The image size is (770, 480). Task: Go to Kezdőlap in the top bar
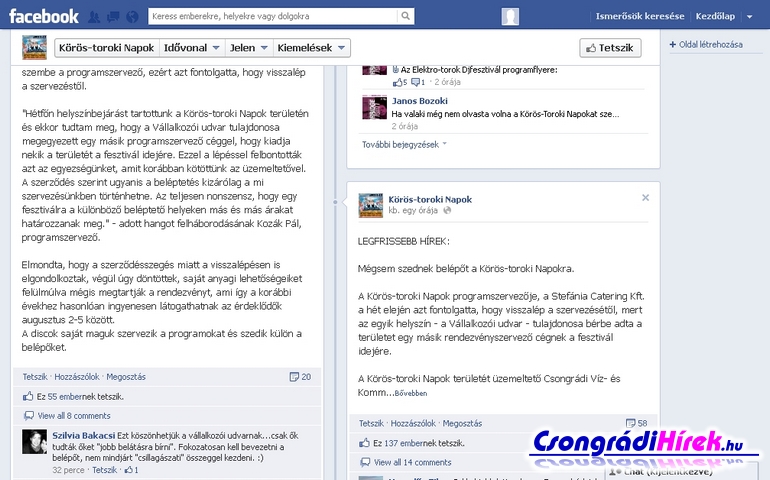coord(715,16)
